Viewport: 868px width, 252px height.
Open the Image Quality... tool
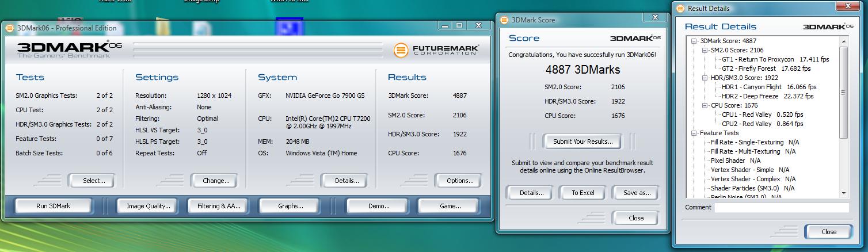pyautogui.click(x=148, y=206)
